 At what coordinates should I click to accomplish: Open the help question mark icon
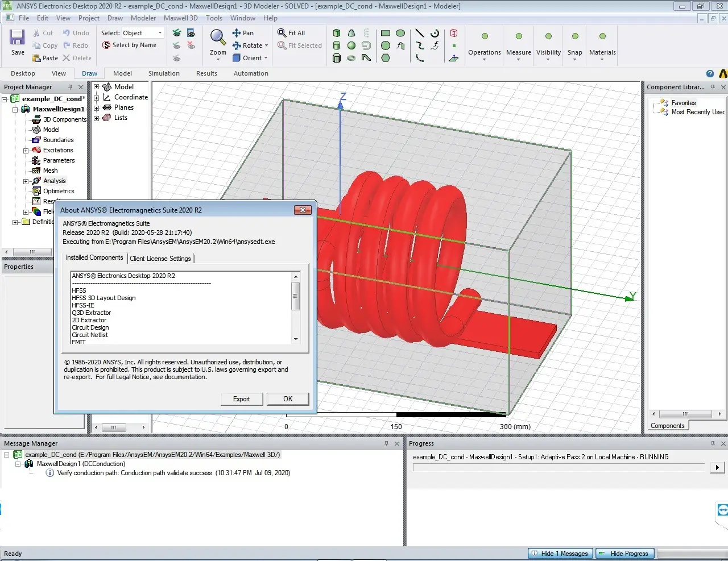[710, 73]
